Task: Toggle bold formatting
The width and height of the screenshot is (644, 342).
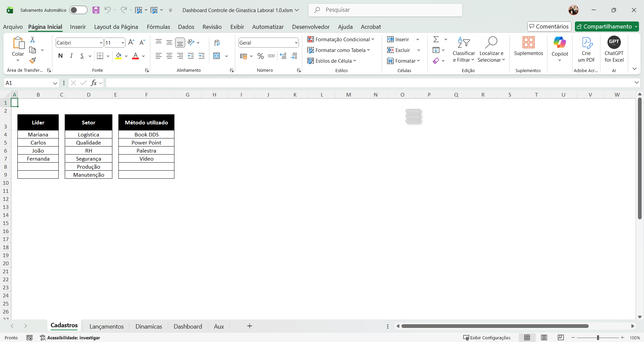Action: point(60,56)
